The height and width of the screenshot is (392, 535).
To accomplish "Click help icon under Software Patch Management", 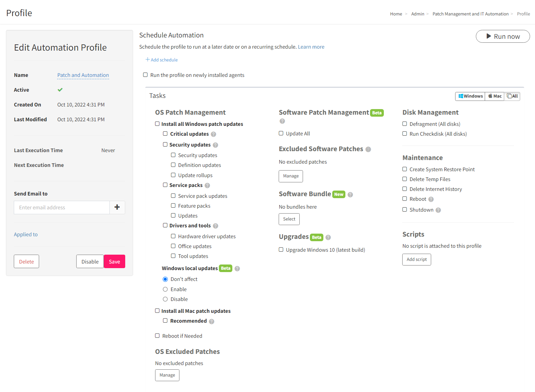I will point(282,121).
